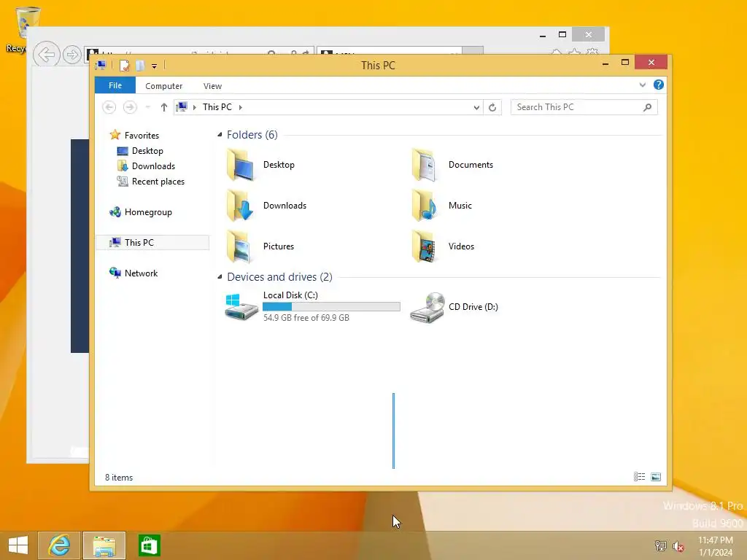Click the network icon in system tray
This screenshot has width=747, height=560.
pyautogui.click(x=660, y=545)
